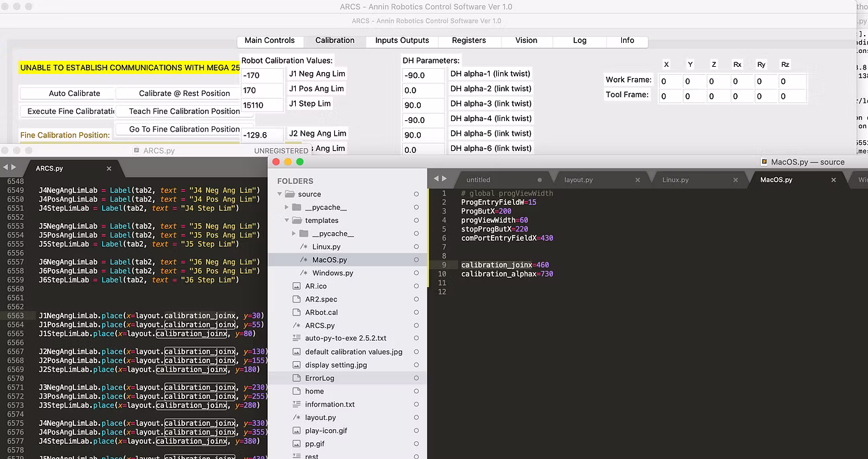Switch to the layout.py editor tab
This screenshot has width=868, height=459.
[578, 180]
